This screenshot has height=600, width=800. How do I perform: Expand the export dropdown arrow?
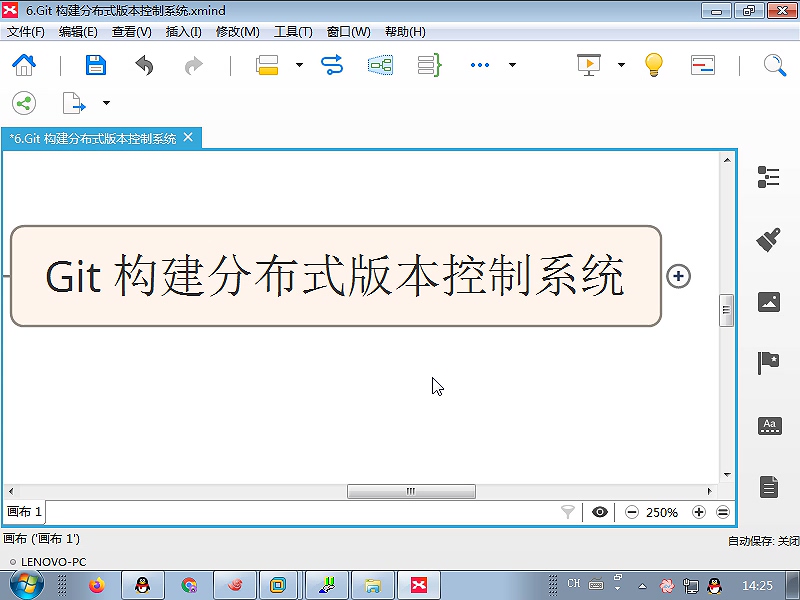[106, 103]
